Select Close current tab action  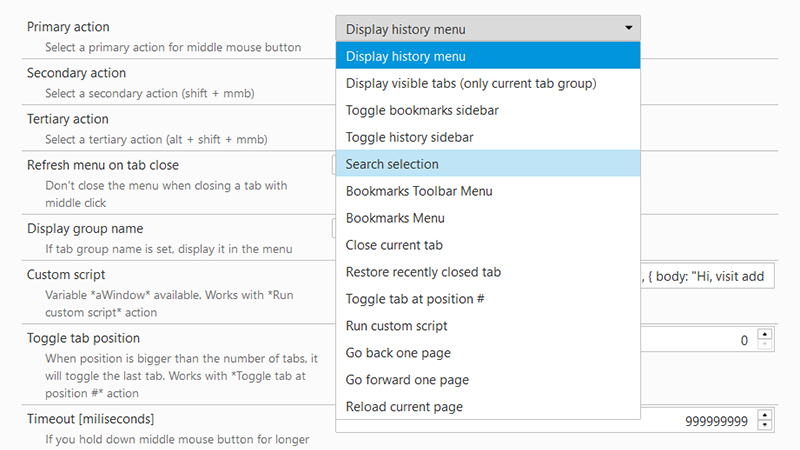click(488, 245)
